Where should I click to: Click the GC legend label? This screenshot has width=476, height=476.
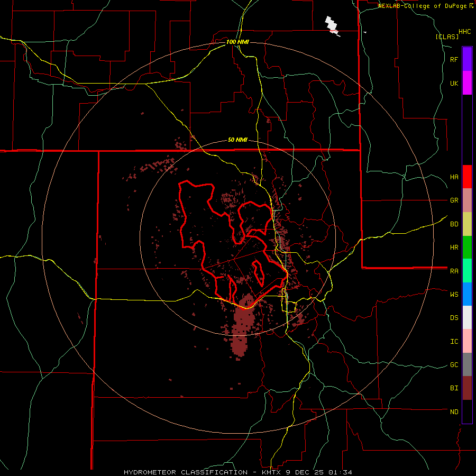tap(454, 364)
